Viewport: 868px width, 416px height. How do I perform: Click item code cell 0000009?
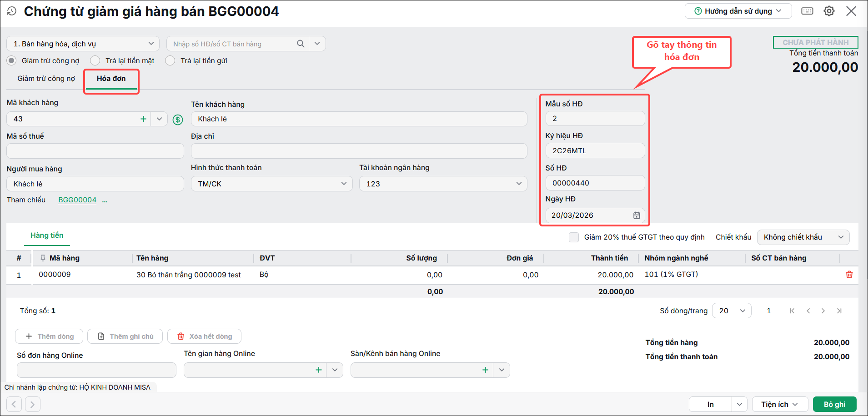click(x=55, y=275)
